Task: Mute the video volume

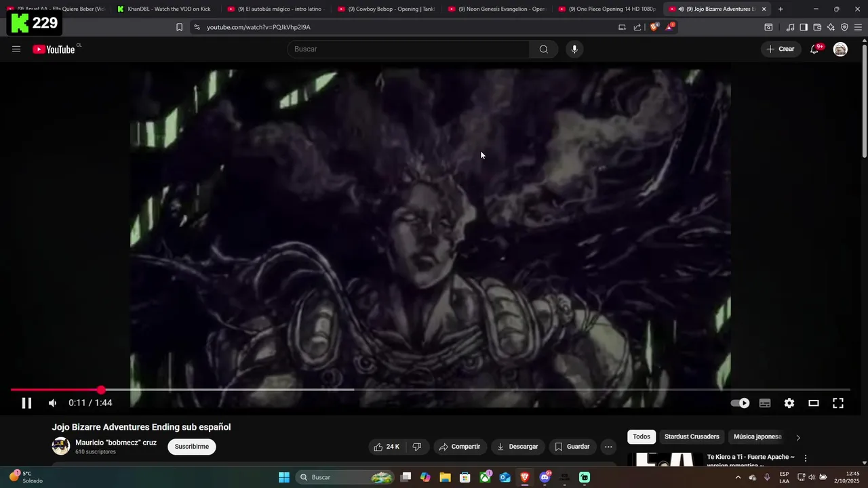Action: tap(52, 403)
